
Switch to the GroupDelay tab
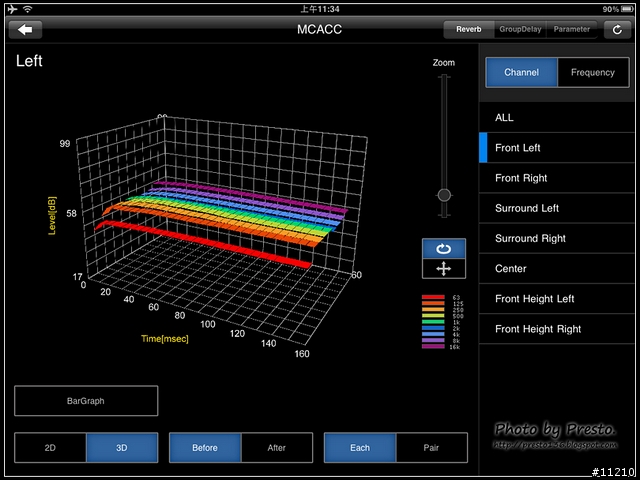(x=520, y=29)
